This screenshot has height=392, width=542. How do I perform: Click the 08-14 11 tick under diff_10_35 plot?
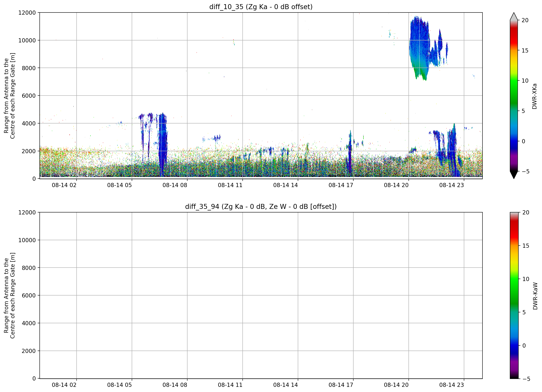[230, 185]
